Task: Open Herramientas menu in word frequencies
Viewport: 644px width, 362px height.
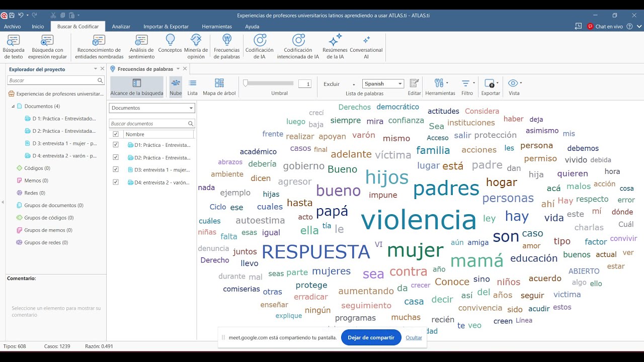Action: [440, 87]
